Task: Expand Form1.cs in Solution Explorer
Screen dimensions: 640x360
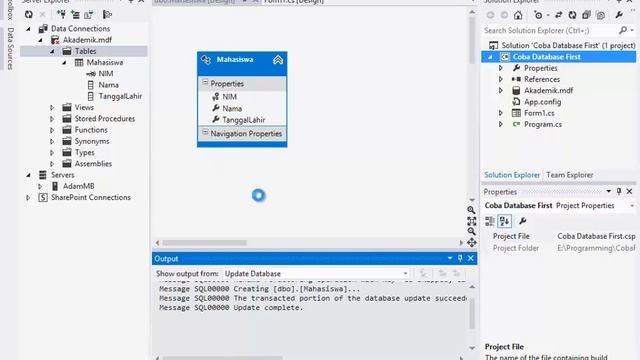Action: [501, 113]
